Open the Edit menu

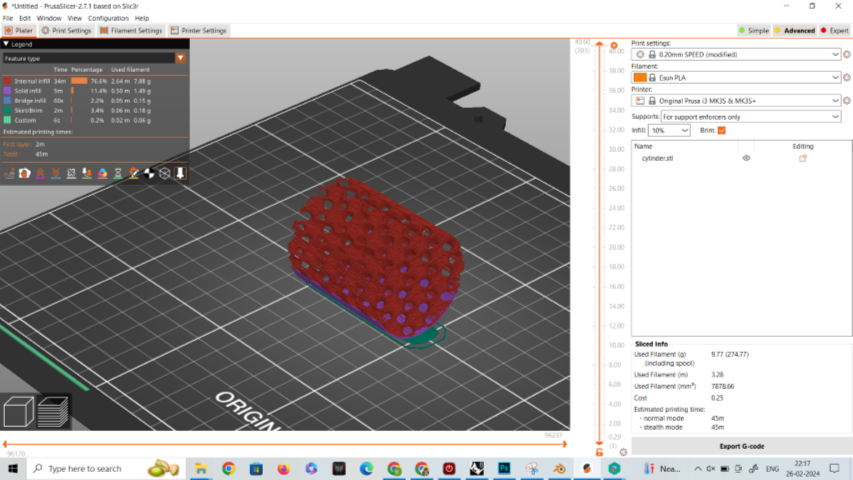pos(25,18)
